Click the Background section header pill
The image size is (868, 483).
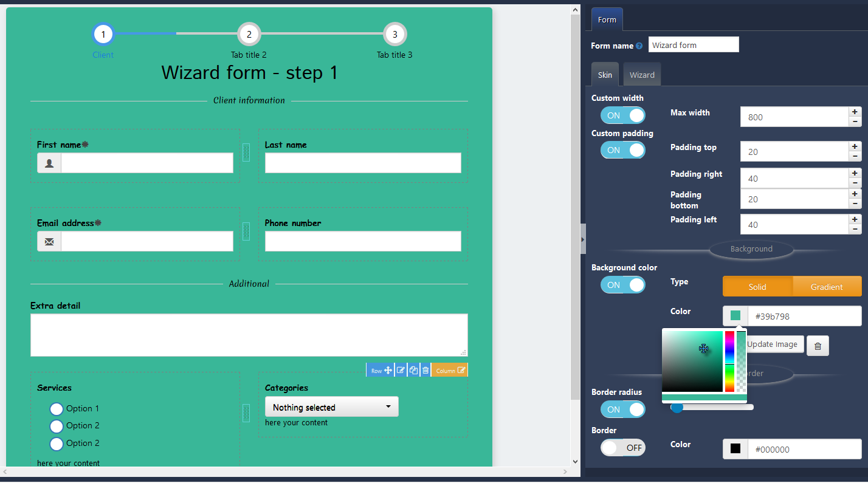click(x=751, y=249)
